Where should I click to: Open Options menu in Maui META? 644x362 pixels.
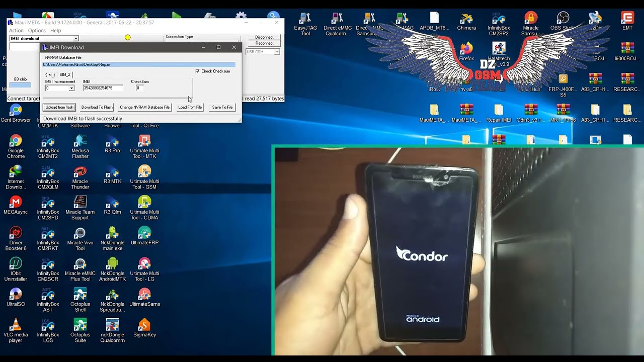[x=37, y=31]
